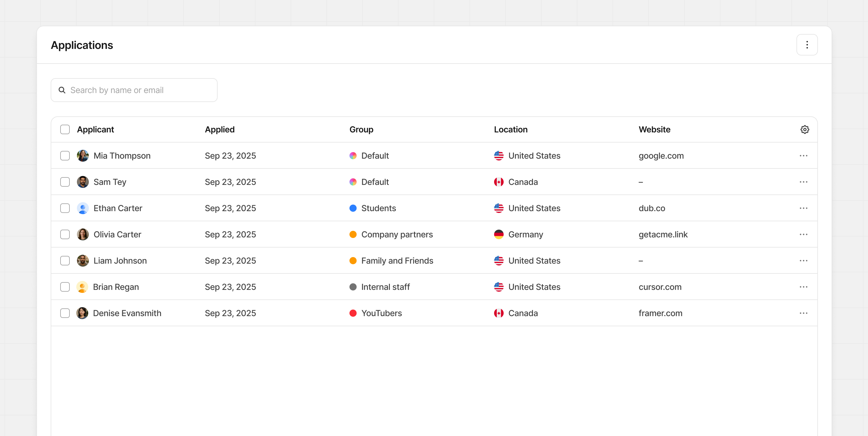868x436 pixels.
Task: Click Brian Regan's orange avatar icon
Action: point(82,287)
